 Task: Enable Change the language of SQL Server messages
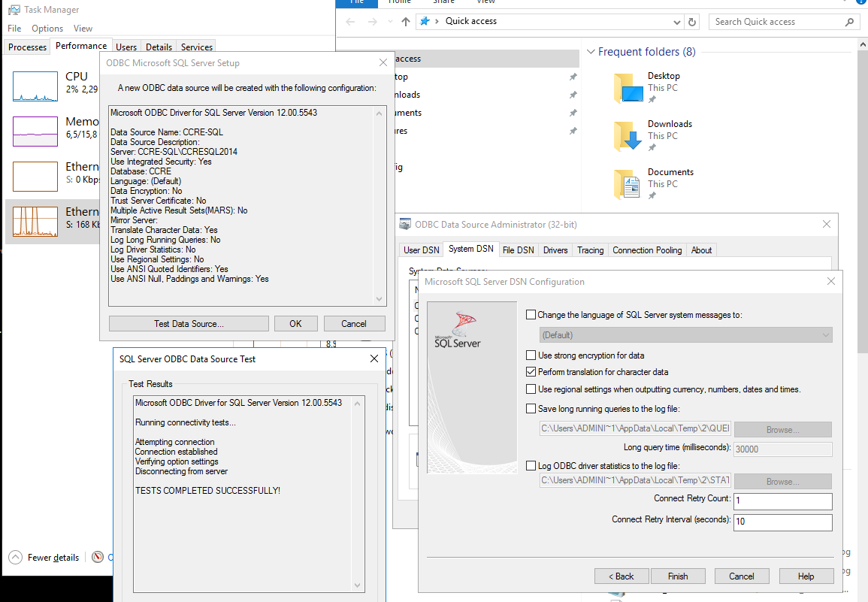[x=531, y=315]
